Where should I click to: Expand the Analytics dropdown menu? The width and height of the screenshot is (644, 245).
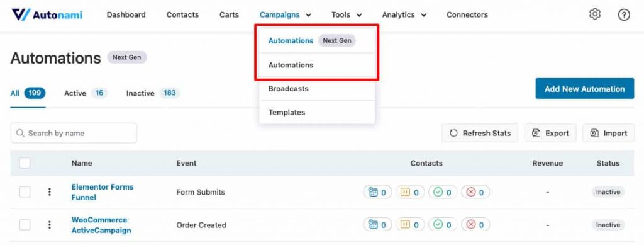coord(404,14)
